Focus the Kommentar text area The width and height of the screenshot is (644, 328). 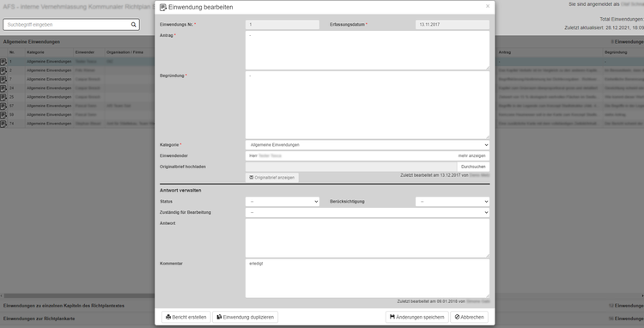[368, 278]
